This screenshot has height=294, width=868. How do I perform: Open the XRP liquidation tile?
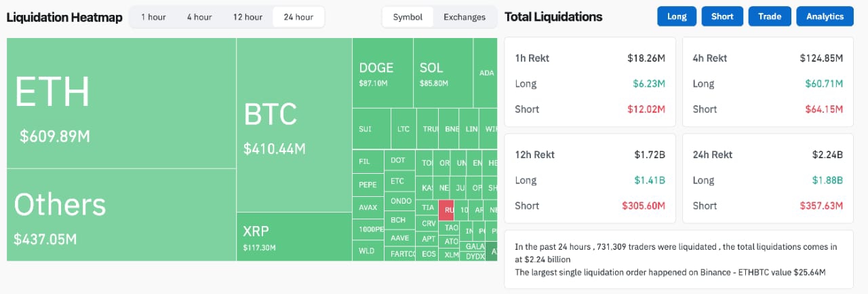click(x=294, y=237)
